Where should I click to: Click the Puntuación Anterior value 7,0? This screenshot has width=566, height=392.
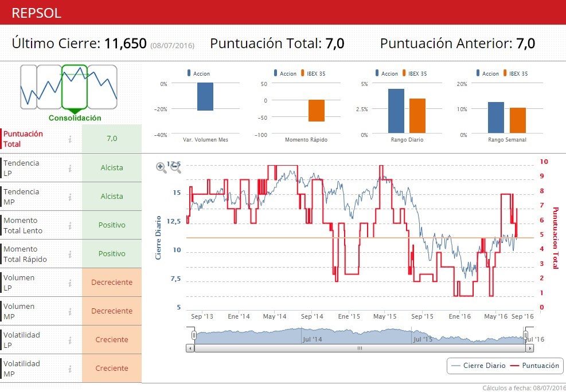(525, 44)
